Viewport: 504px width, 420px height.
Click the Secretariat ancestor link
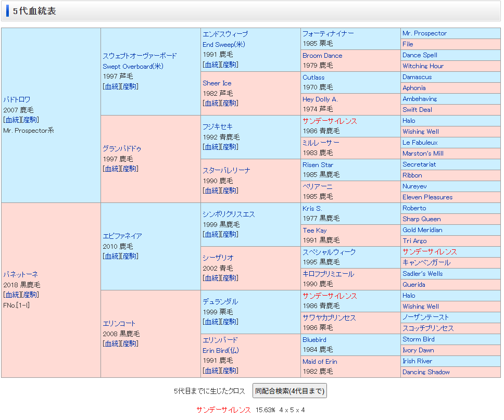click(419, 164)
